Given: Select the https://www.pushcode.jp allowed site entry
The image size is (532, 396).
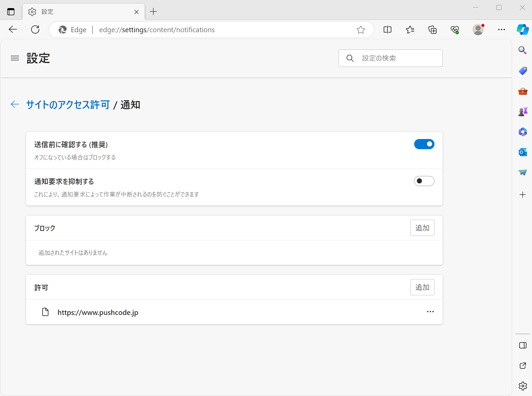Looking at the screenshot, I should click(234, 312).
